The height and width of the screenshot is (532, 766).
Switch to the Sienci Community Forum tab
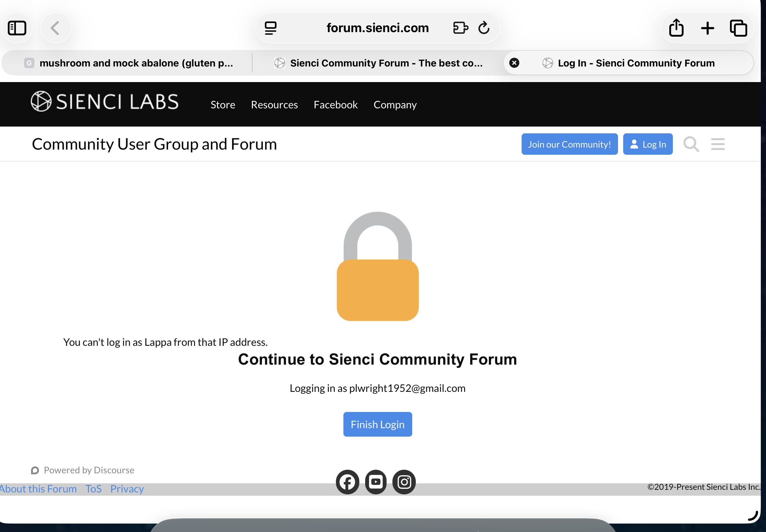point(378,63)
